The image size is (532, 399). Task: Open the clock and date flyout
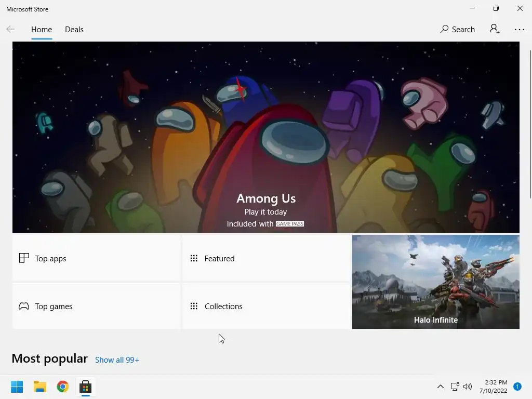click(494, 387)
